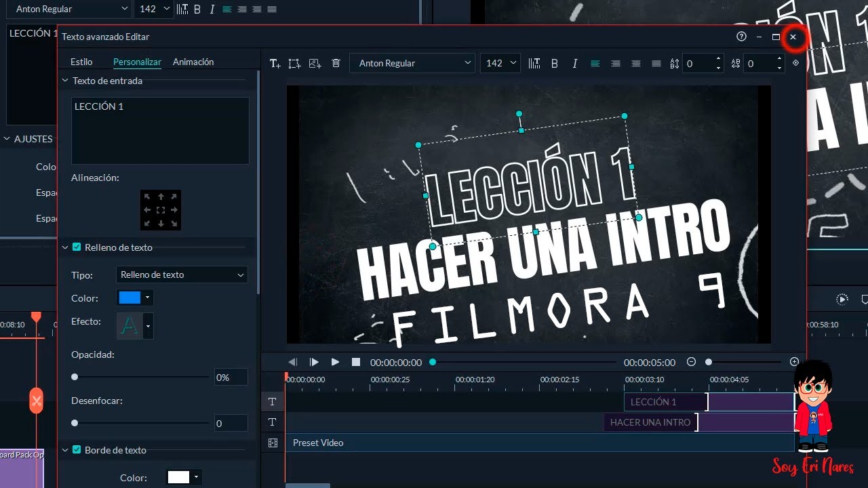The width and height of the screenshot is (868, 488).
Task: Toggle bold in the background window toolbar
Action: tap(197, 9)
